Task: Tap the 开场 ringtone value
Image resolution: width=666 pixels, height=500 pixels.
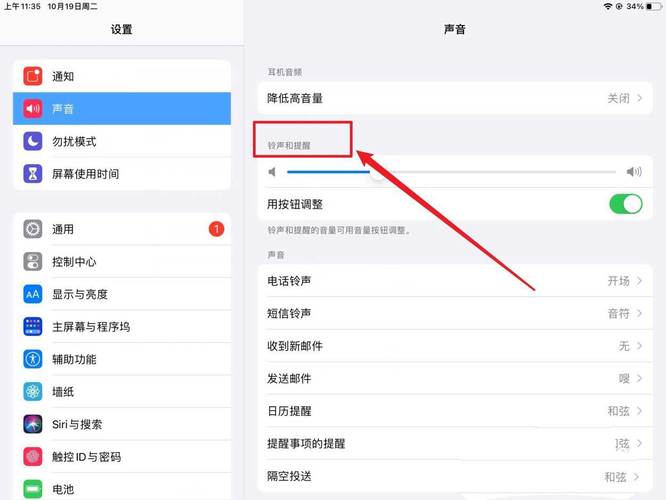Action: coord(618,281)
